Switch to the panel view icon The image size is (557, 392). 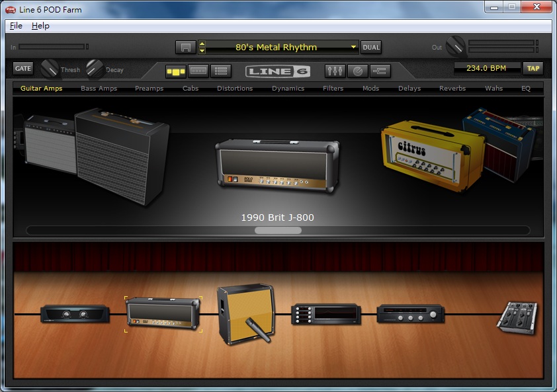click(198, 71)
